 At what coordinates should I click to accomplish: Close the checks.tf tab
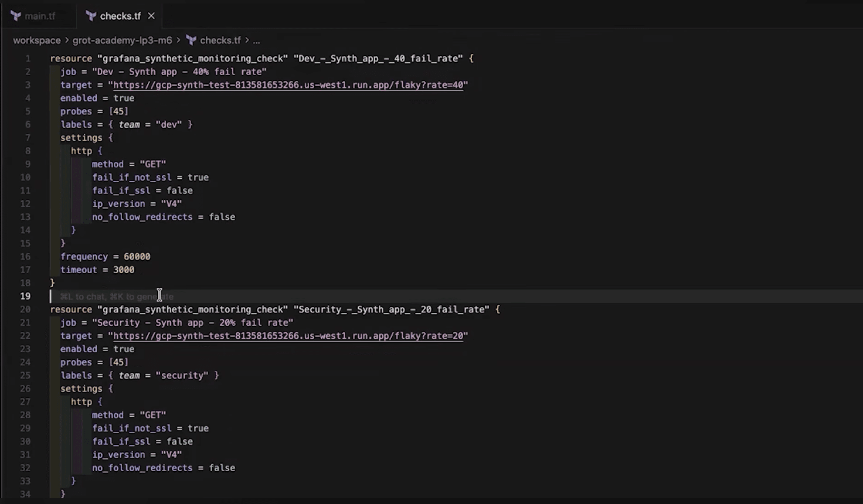click(x=151, y=16)
